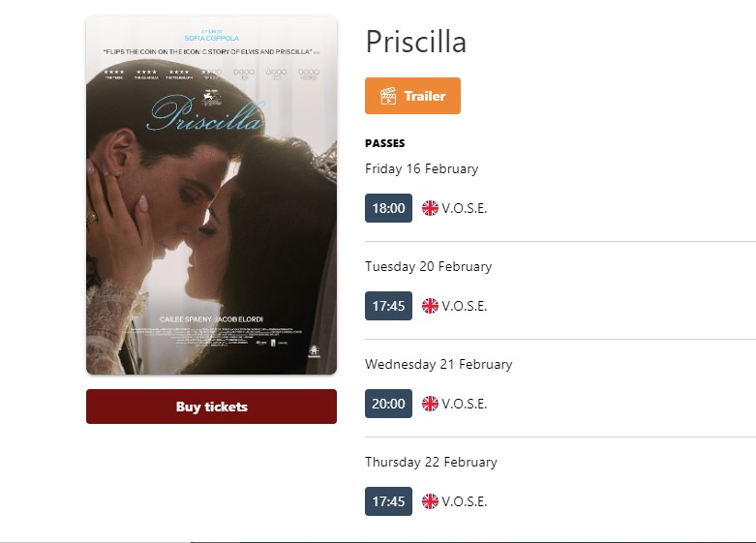This screenshot has width=756, height=543.
Task: Click the V.O.S.E. label under Tuesday 20 February
Action: (465, 306)
